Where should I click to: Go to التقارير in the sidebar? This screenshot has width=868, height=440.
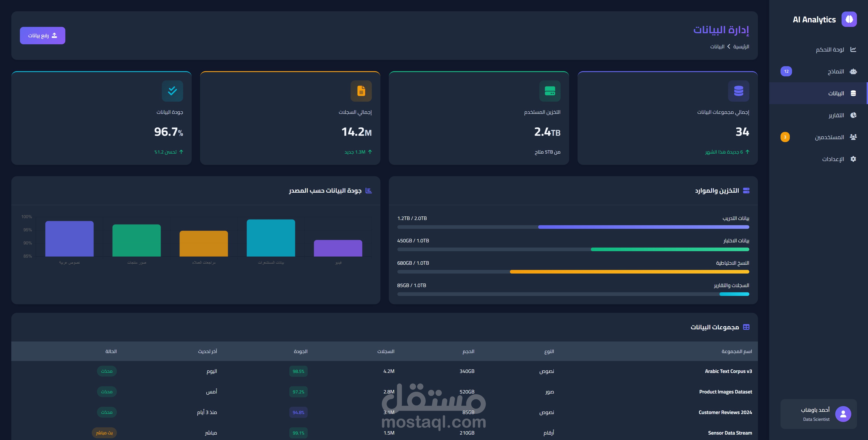click(x=836, y=115)
